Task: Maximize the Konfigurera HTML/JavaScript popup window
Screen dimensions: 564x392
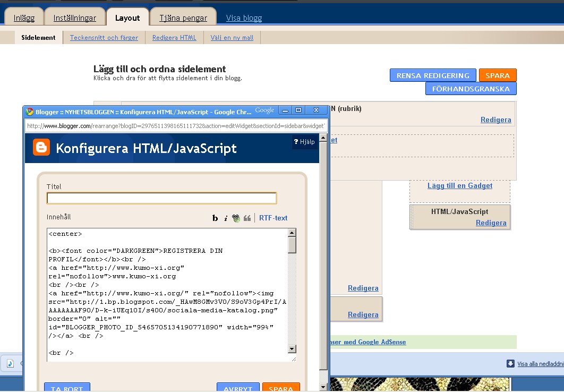Action: click(x=298, y=110)
